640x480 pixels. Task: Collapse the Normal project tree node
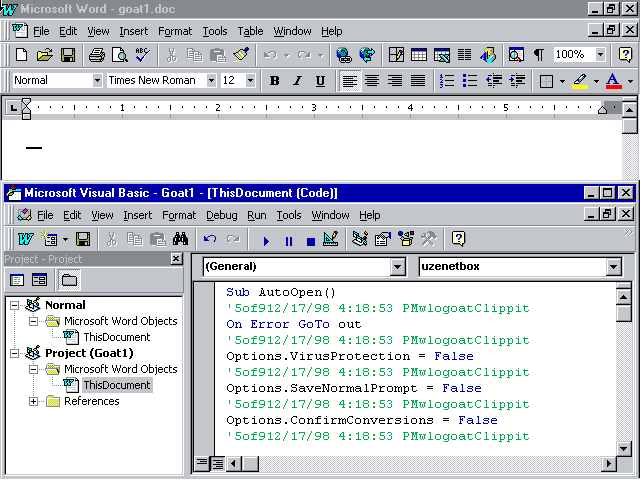(14, 305)
